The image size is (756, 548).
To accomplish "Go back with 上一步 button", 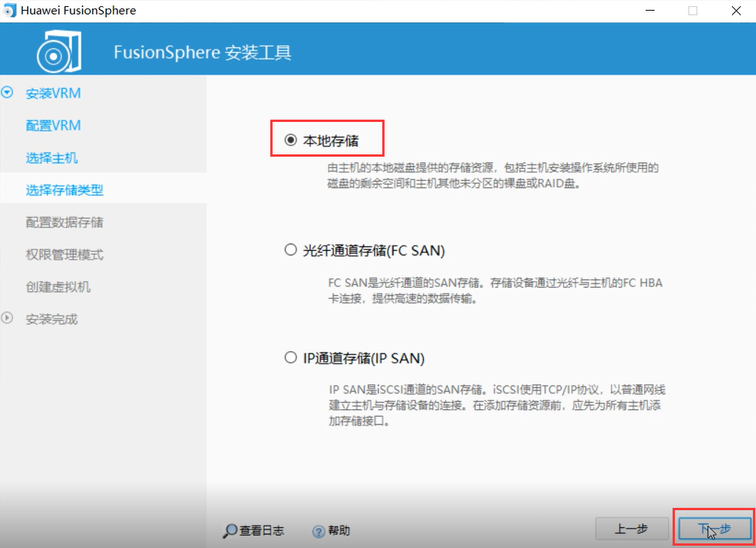I will (x=632, y=529).
